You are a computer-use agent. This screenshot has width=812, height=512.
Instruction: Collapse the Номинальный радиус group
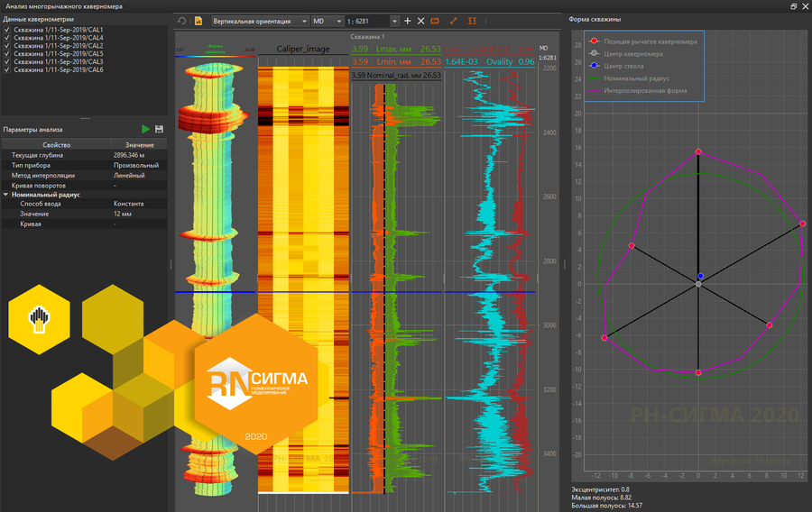pyautogui.click(x=6, y=194)
